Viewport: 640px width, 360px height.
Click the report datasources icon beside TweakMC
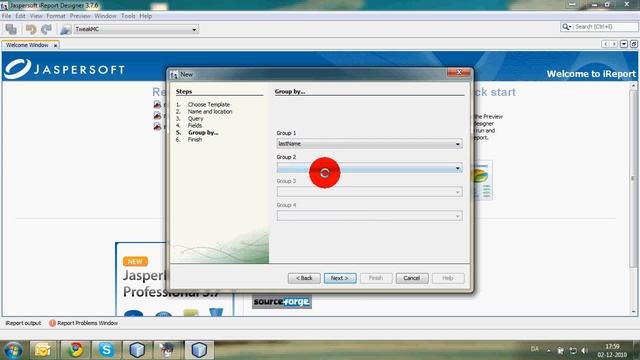[65, 29]
